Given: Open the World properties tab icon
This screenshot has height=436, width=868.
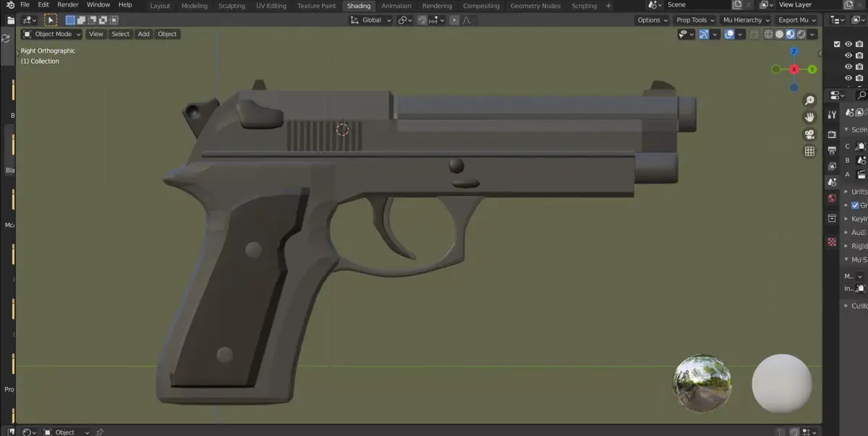Looking at the screenshot, I should 832,198.
